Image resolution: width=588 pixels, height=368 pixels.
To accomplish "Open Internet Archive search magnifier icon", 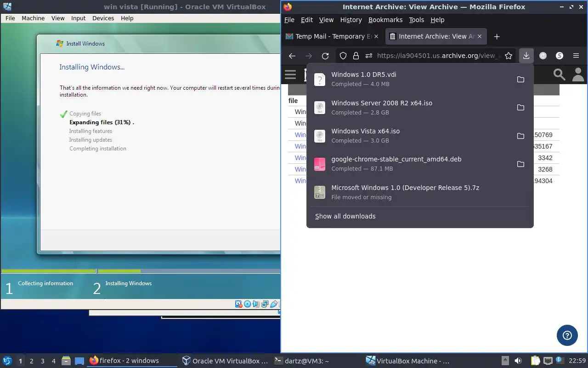I will [559, 75].
